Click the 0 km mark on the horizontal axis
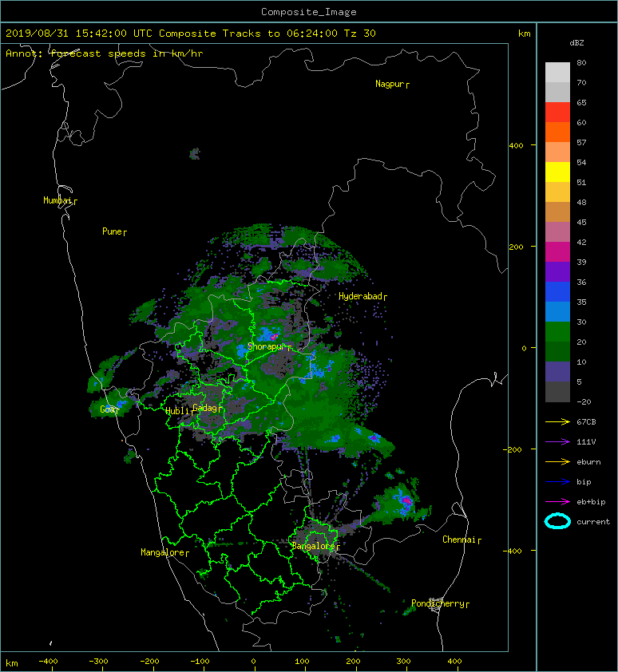This screenshot has width=618, height=672. click(253, 662)
